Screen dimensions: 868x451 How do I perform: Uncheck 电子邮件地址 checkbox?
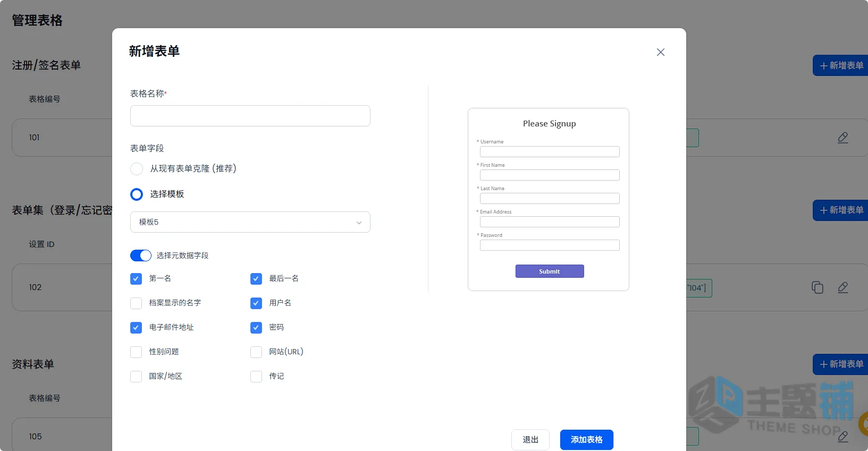136,328
